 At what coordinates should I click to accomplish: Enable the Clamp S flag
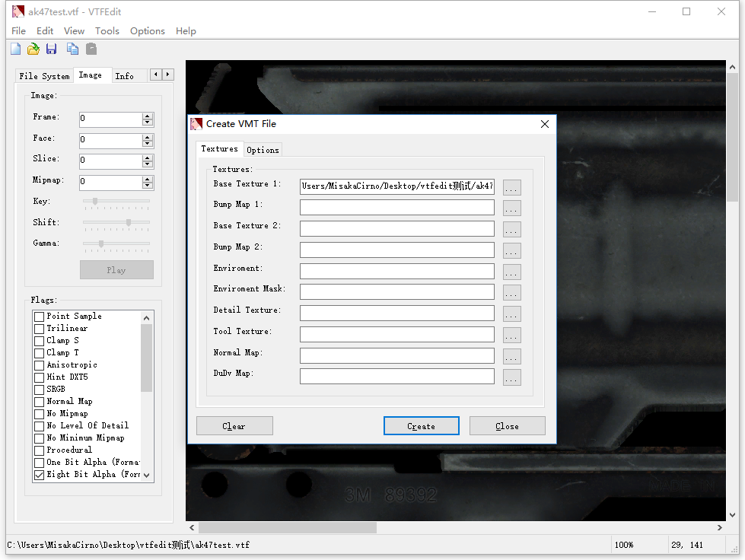pos(40,341)
